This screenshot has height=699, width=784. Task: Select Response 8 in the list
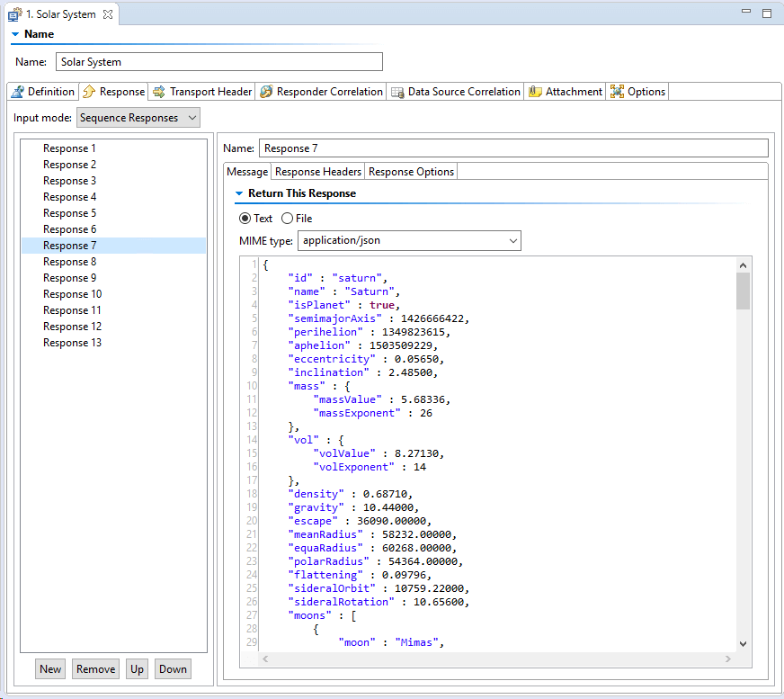click(x=113, y=262)
